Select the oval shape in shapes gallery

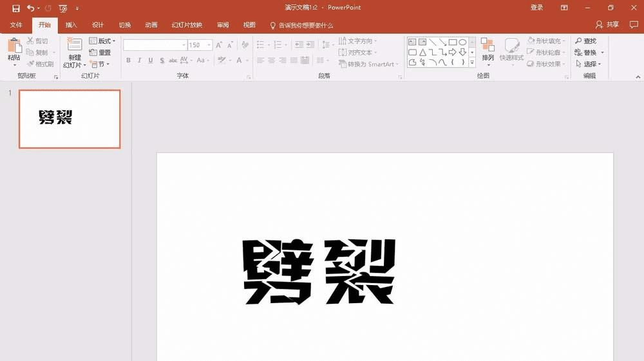pos(462,42)
